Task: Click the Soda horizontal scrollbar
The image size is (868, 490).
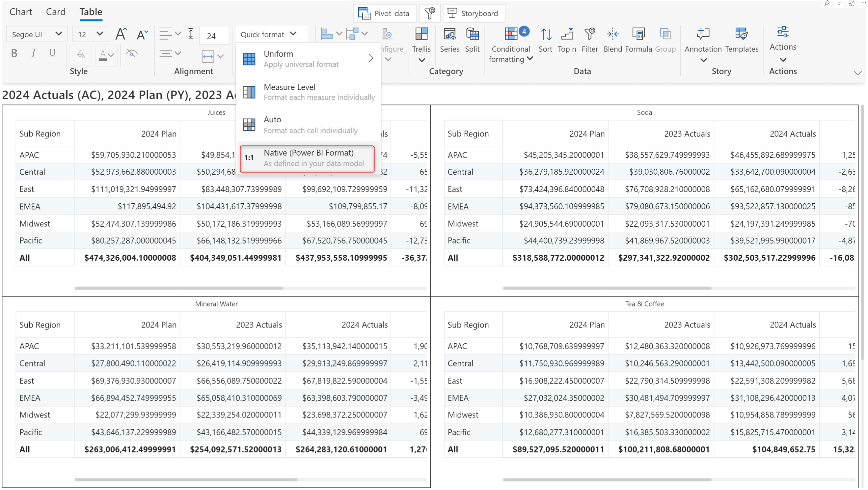Action: (x=607, y=288)
